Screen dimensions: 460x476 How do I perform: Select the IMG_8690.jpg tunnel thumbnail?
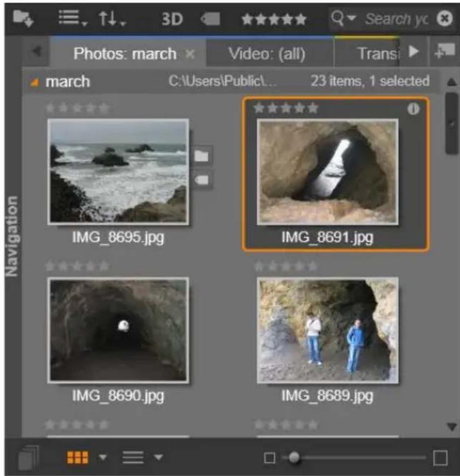click(x=119, y=330)
